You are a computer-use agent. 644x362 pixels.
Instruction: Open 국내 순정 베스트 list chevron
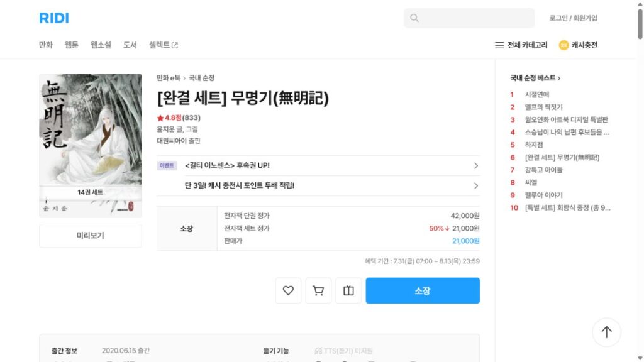pos(559,78)
